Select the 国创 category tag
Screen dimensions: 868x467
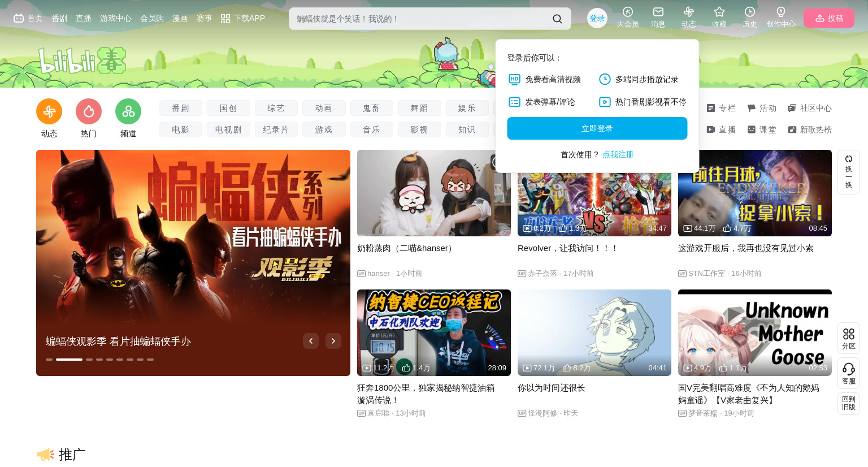228,108
